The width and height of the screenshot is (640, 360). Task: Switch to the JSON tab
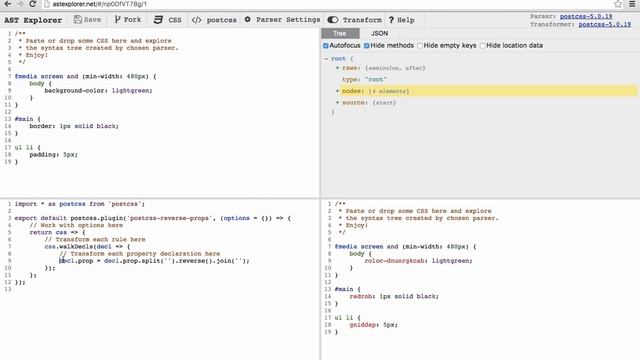(x=380, y=33)
